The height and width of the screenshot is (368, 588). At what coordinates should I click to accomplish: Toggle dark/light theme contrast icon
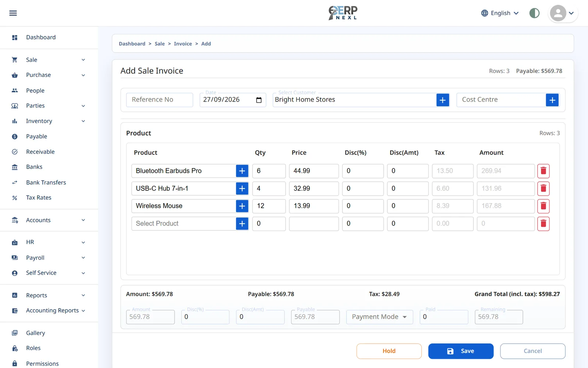point(534,13)
